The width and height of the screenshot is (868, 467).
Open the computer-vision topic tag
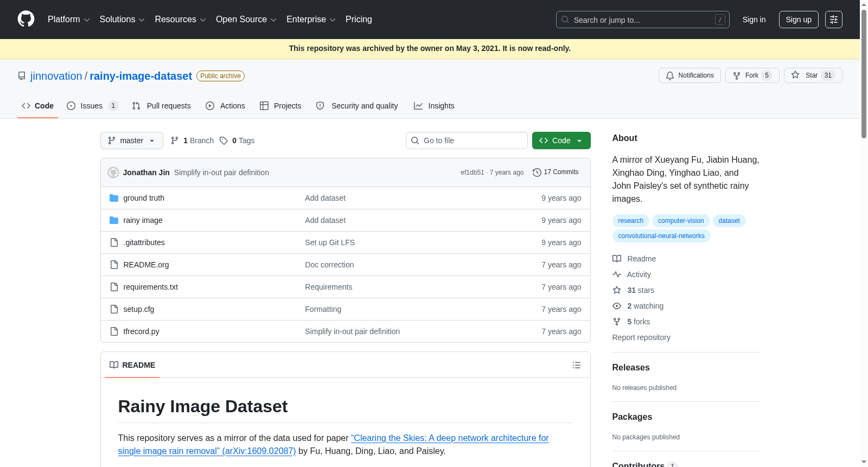point(681,221)
